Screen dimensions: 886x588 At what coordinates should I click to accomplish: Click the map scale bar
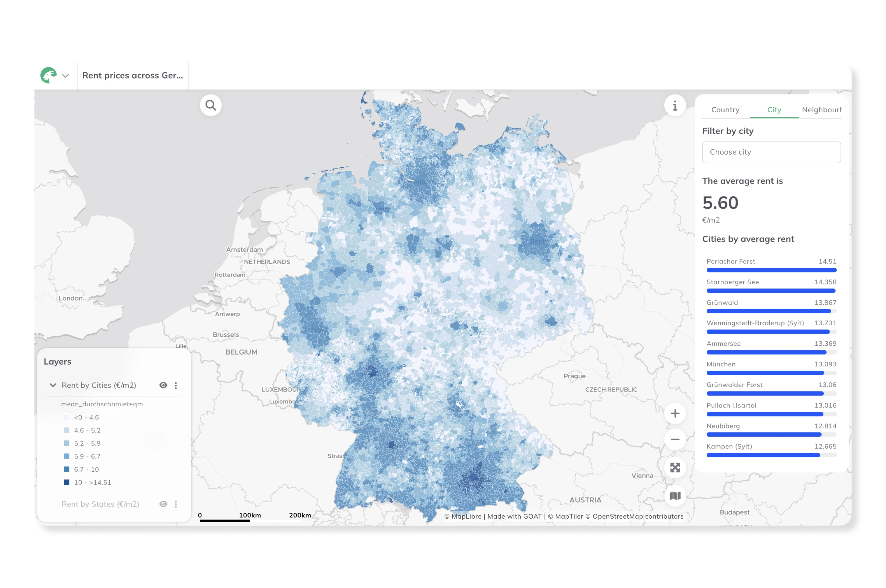tap(255, 517)
